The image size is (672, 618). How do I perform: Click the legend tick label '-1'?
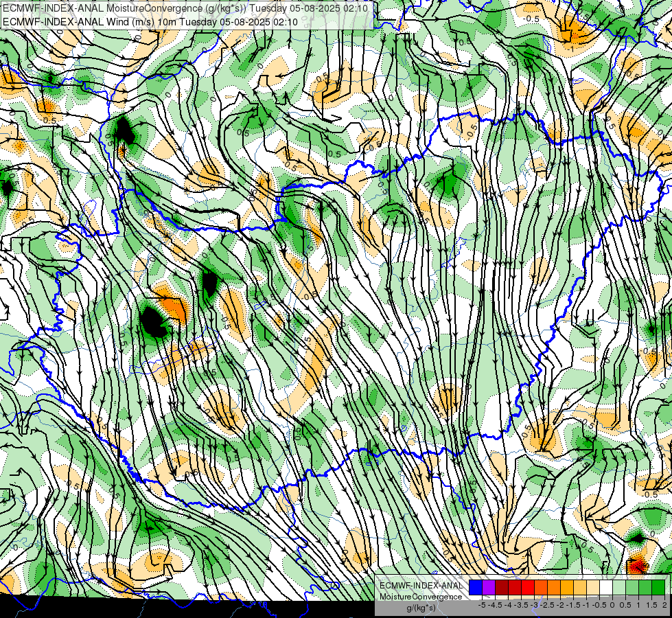coord(586,605)
